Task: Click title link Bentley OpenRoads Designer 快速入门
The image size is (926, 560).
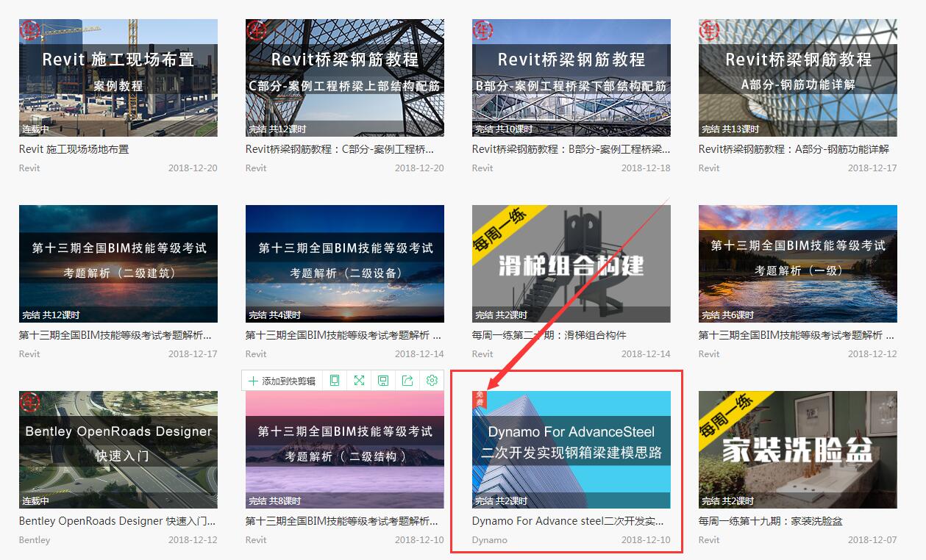Action: [x=118, y=521]
